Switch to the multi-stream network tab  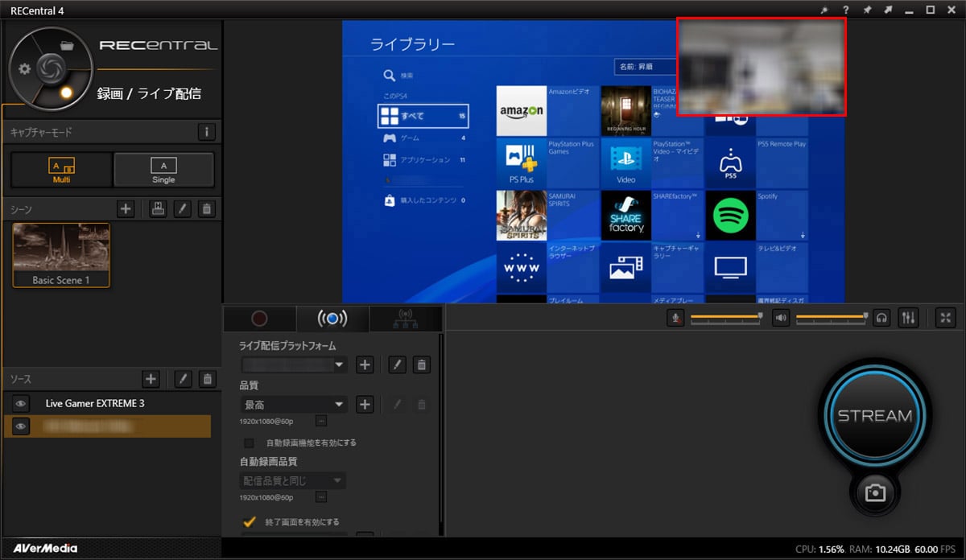[406, 319]
